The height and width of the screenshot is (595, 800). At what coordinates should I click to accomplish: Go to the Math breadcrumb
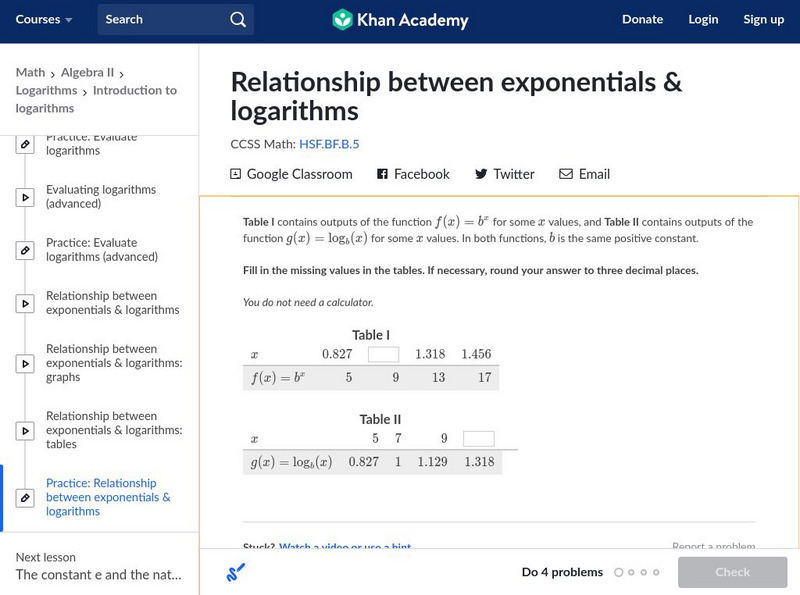[30, 72]
